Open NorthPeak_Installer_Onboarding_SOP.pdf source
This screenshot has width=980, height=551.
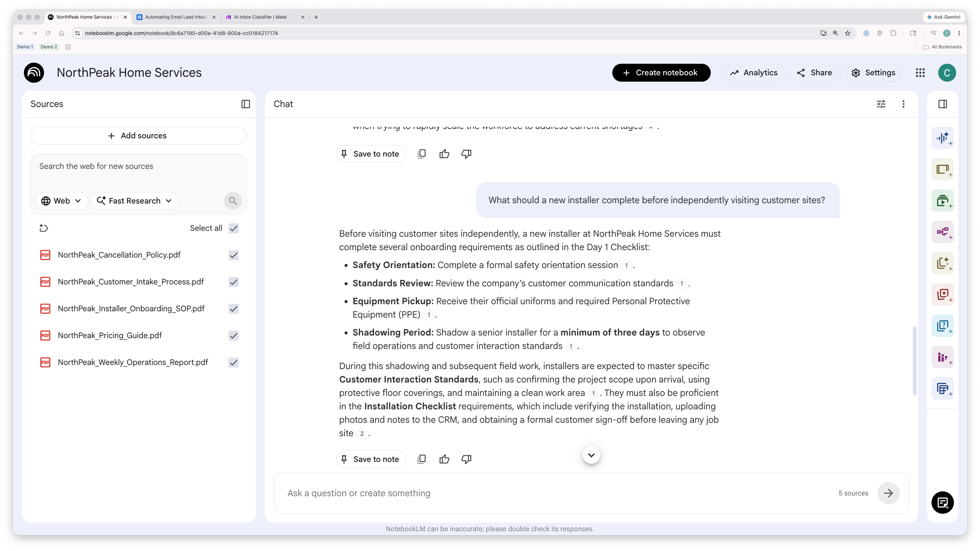coord(131,309)
